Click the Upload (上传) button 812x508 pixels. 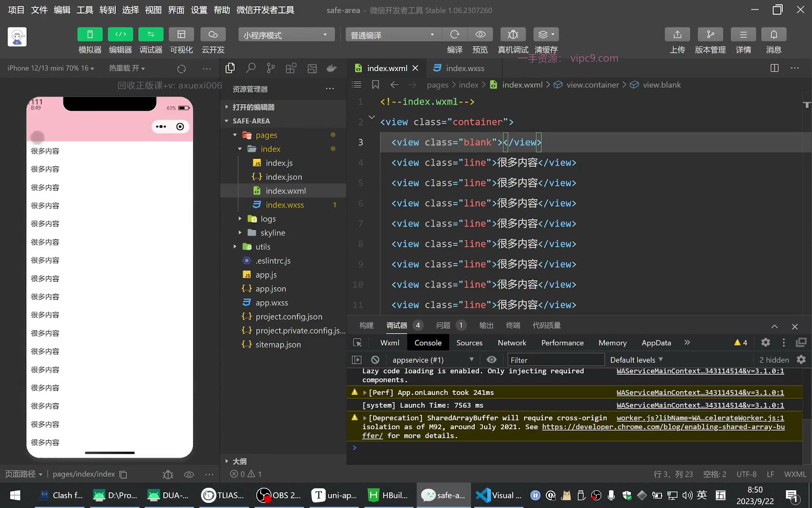tap(678, 34)
